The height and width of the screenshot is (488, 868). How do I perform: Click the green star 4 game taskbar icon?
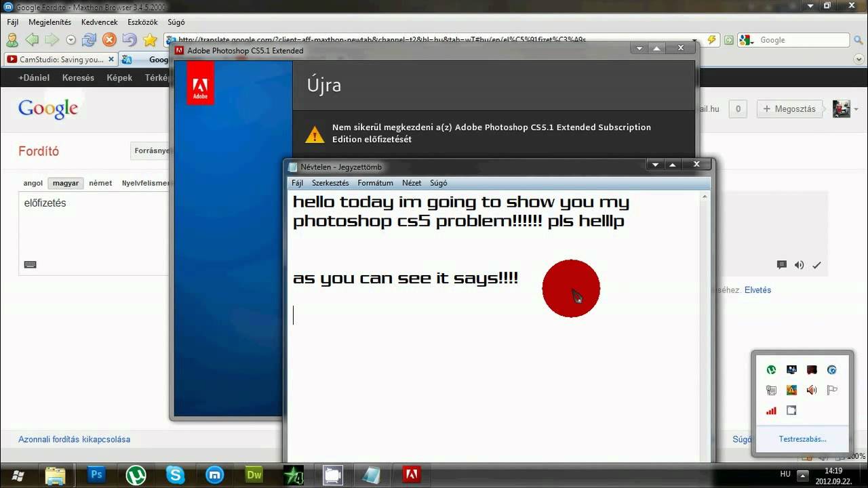click(293, 474)
